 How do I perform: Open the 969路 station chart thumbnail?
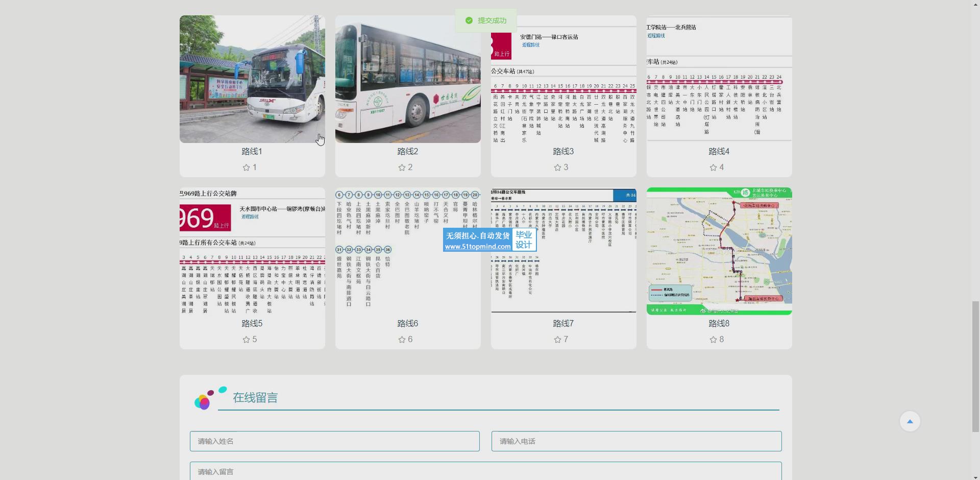252,251
